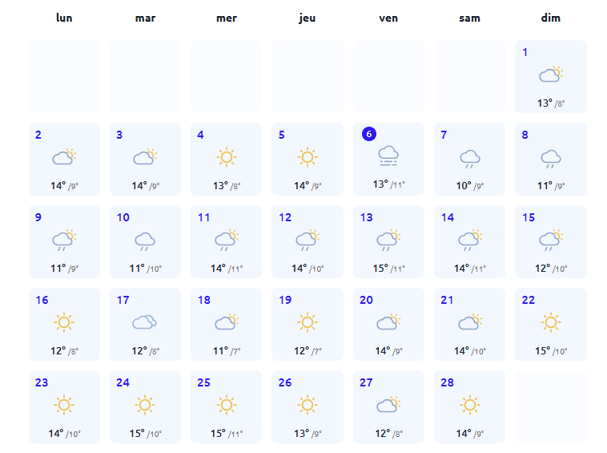Screen dimensions: 607x453
Task: Click the partly cloudy icon on day 1
Action: 551,75
